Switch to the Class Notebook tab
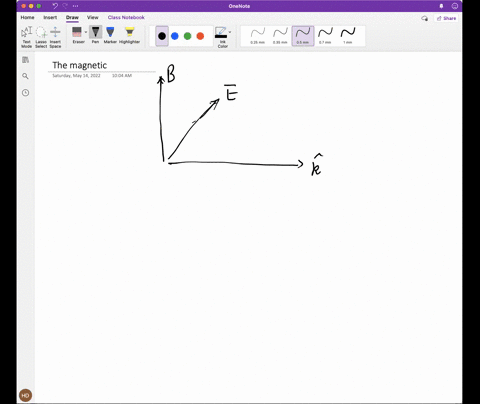 click(x=126, y=17)
